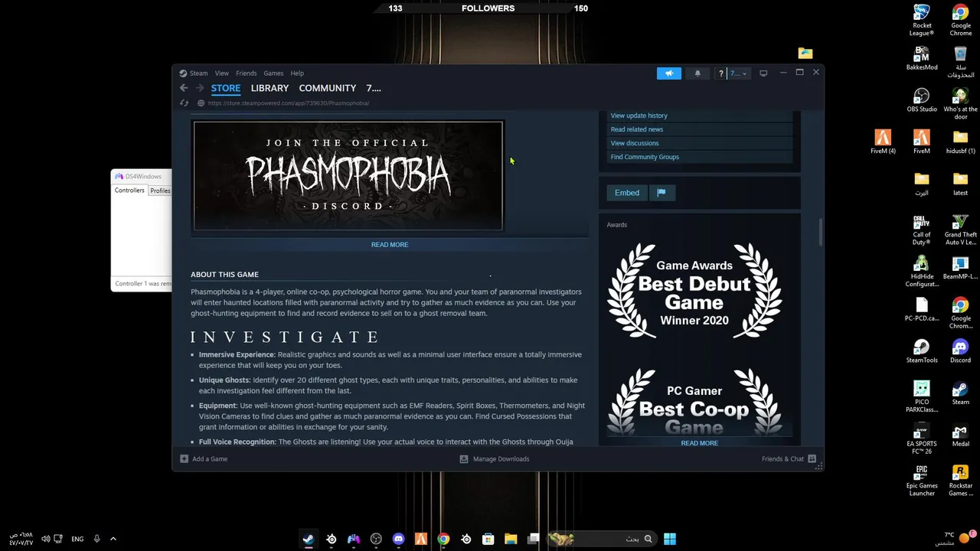Select Rockstar Games desktop shortcut
Screen dimensions: 980x551
(x=961, y=480)
